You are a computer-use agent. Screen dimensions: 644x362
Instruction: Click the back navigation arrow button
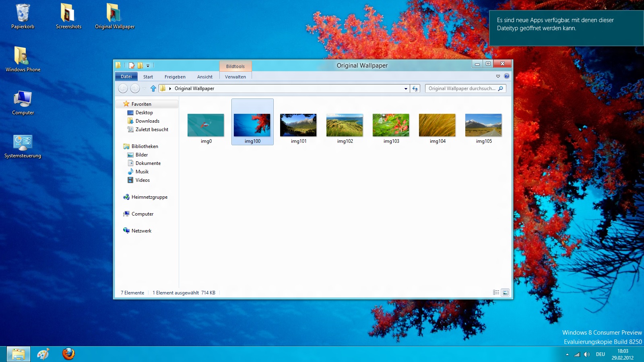tap(123, 88)
